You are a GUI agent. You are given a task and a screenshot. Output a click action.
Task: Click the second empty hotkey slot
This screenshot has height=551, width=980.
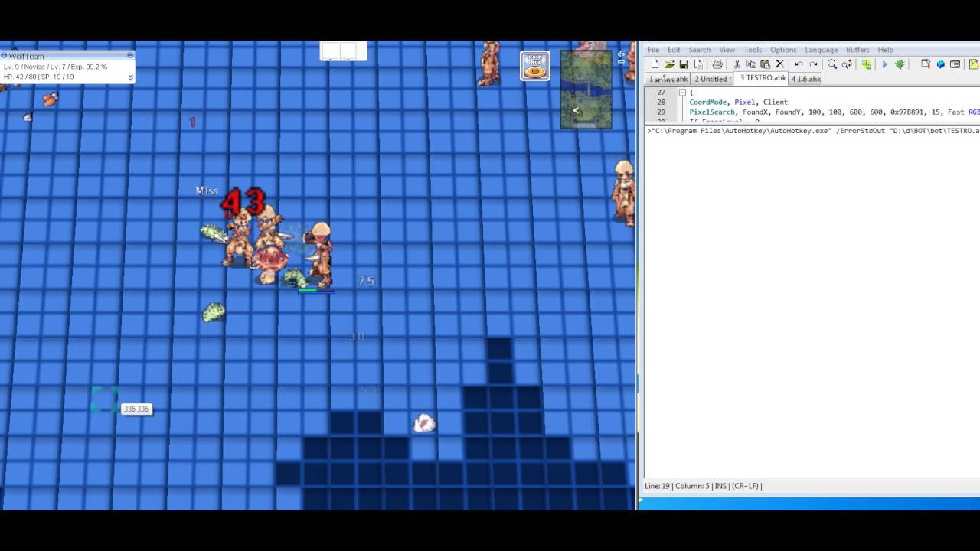pyautogui.click(x=348, y=51)
